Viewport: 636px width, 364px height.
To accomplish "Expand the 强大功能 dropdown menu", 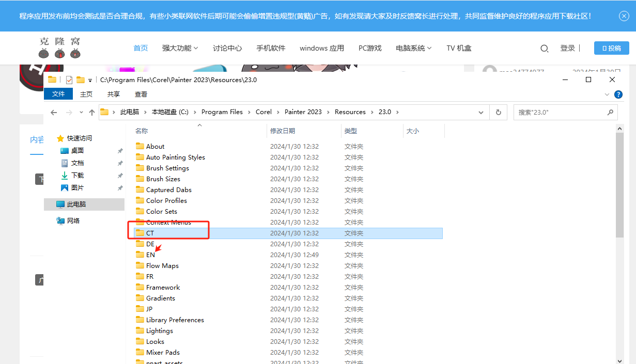I will coord(180,48).
